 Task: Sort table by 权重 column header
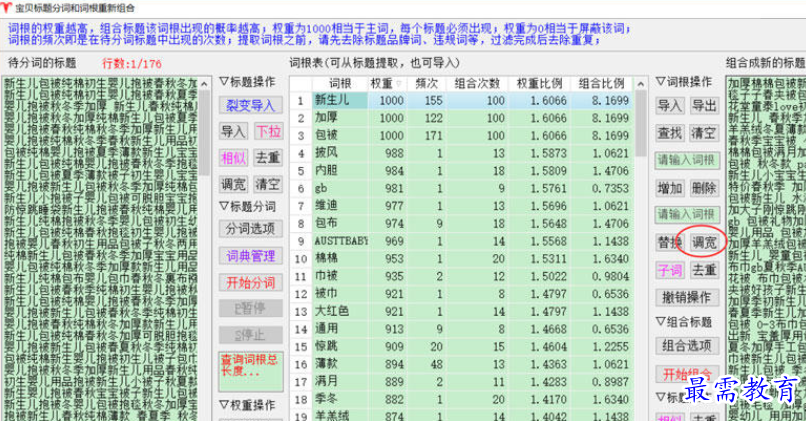tap(387, 84)
